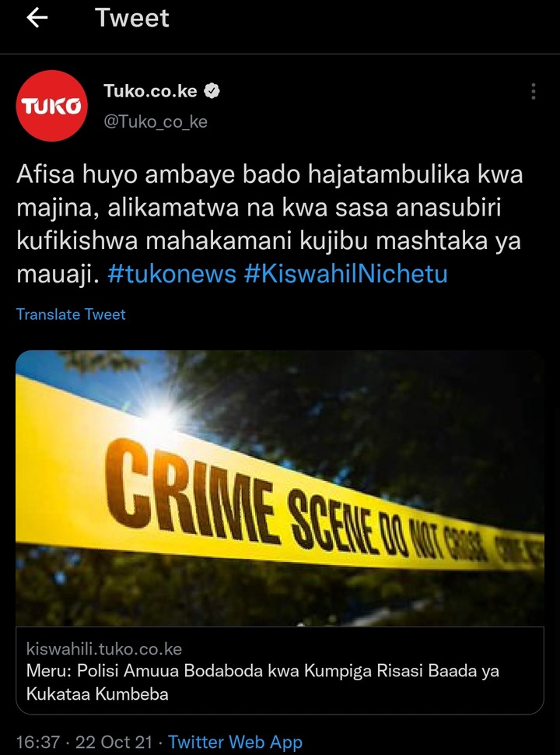Click the Tweet title in the header

tap(132, 18)
